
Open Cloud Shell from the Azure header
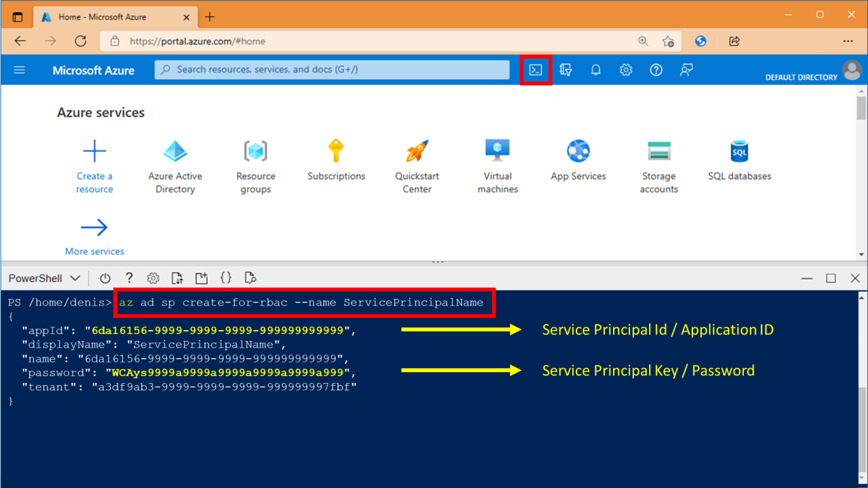pos(536,70)
